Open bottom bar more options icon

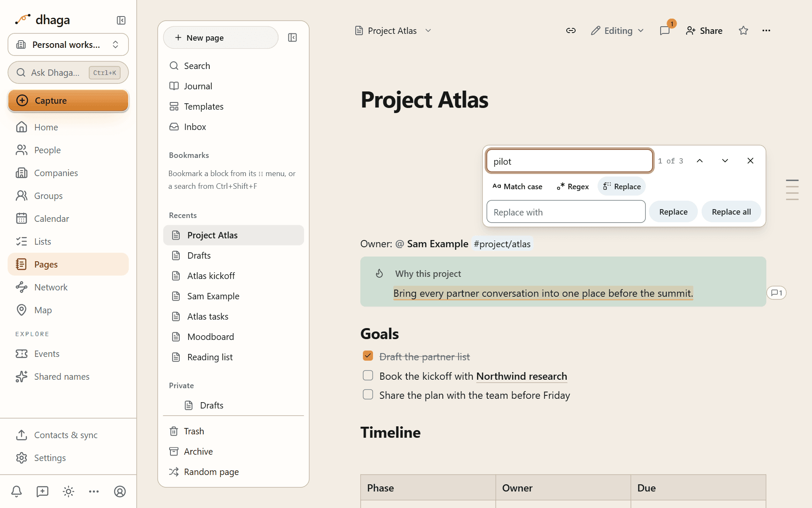pyautogui.click(x=94, y=491)
